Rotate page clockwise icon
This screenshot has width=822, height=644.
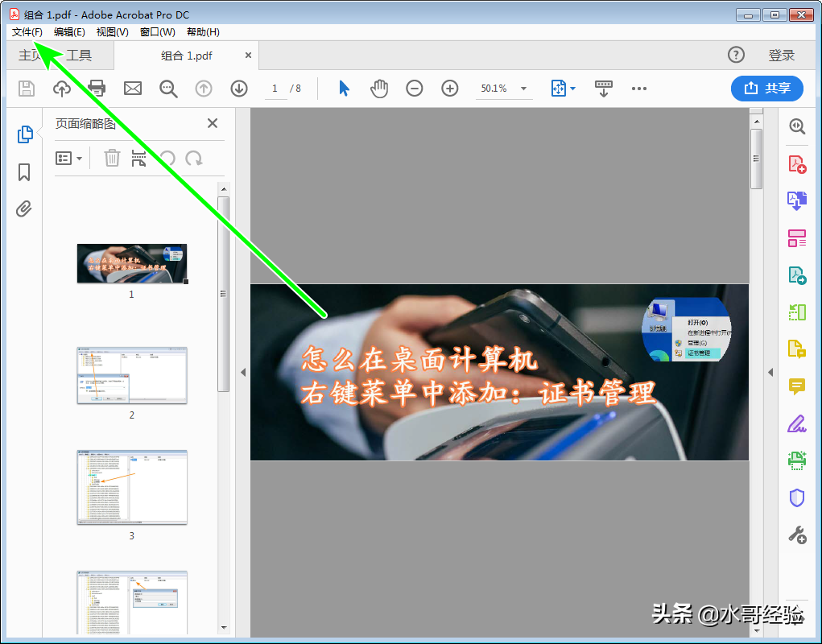click(194, 158)
